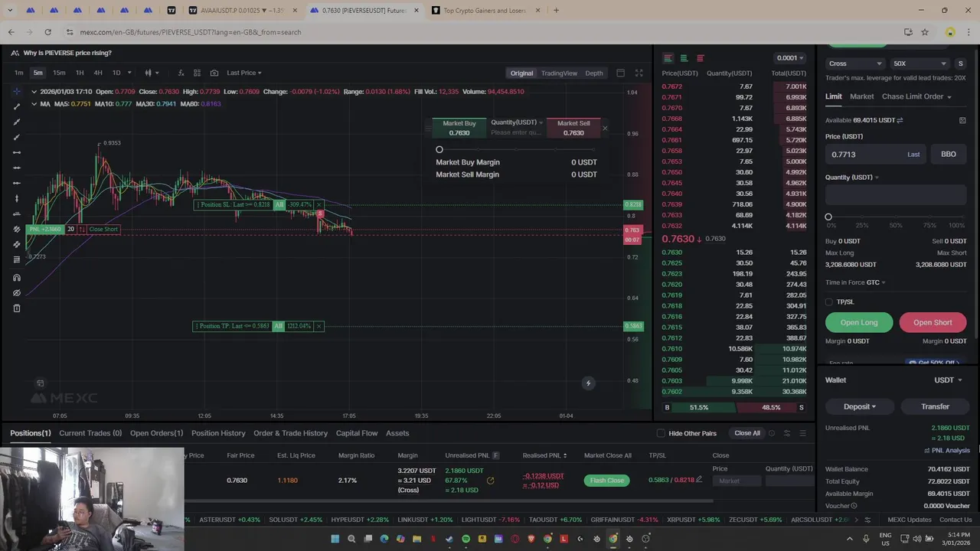Collapse the OHLC data legend row
Viewport: 980px width, 551px height.
click(x=34, y=92)
